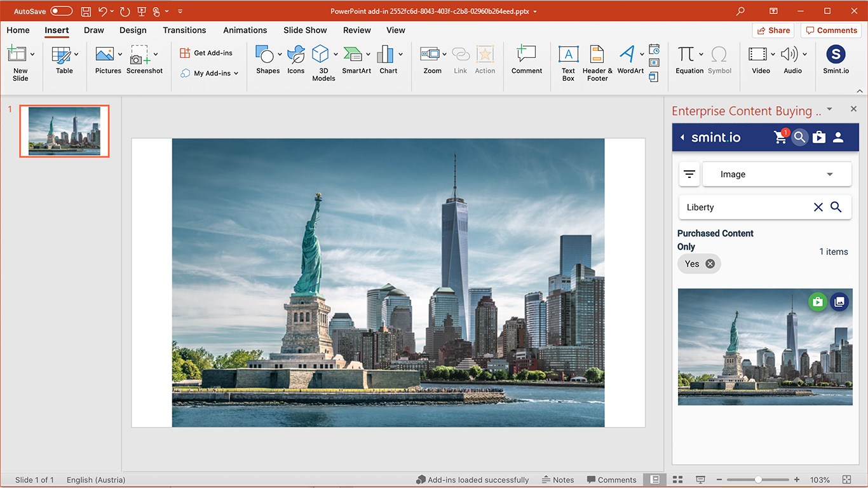This screenshot has height=488, width=868.
Task: Click the Date & Time icon
Action: 654,50
